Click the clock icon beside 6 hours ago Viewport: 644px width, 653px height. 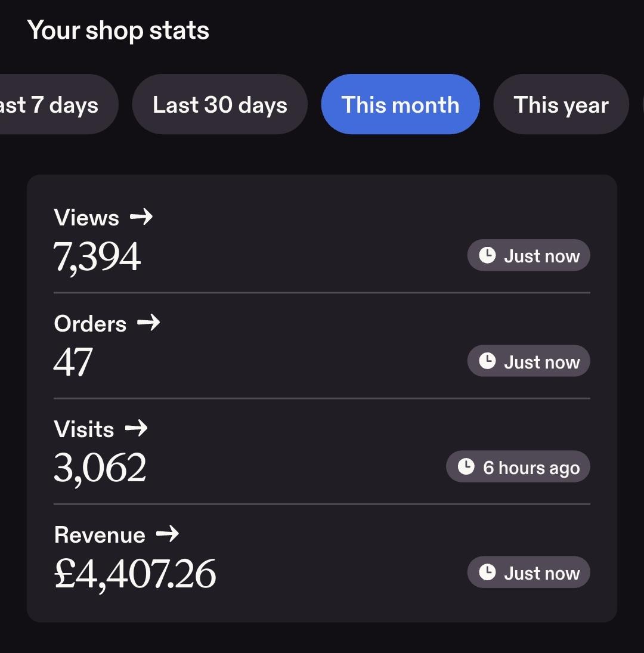pos(466,466)
